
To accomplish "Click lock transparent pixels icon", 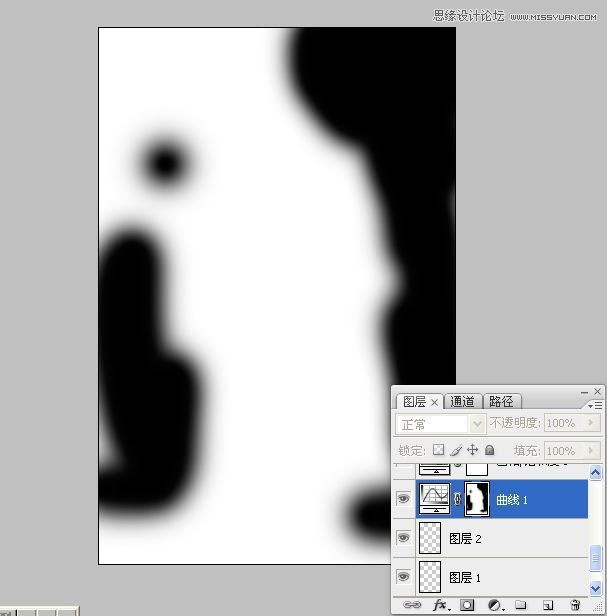I will tap(439, 451).
